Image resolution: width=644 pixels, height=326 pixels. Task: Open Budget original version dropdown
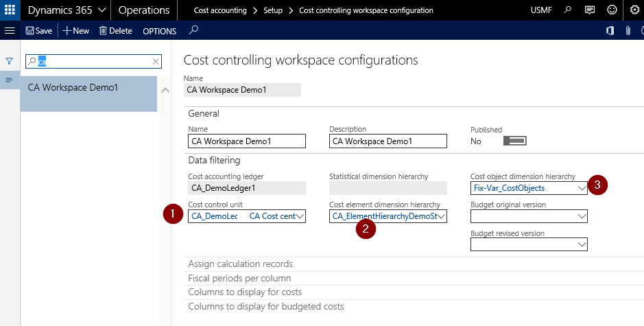pyautogui.click(x=582, y=217)
